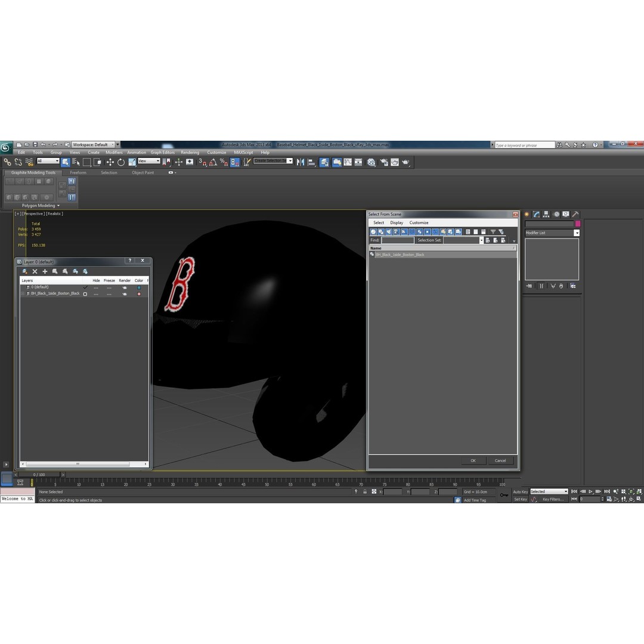Click the Mirror tool icon
This screenshot has height=644, width=644.
(300, 162)
